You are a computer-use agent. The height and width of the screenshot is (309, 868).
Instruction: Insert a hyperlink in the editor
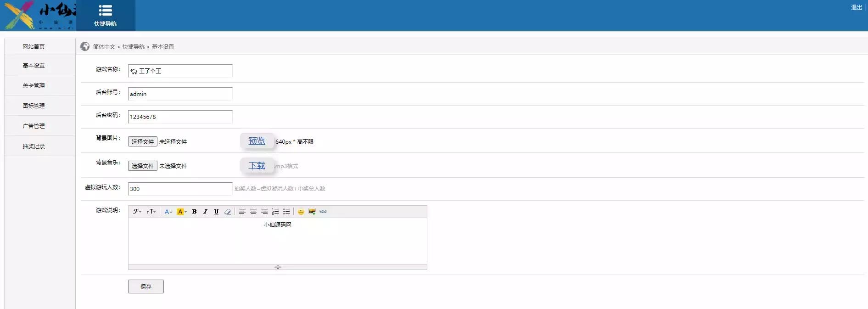tap(323, 212)
